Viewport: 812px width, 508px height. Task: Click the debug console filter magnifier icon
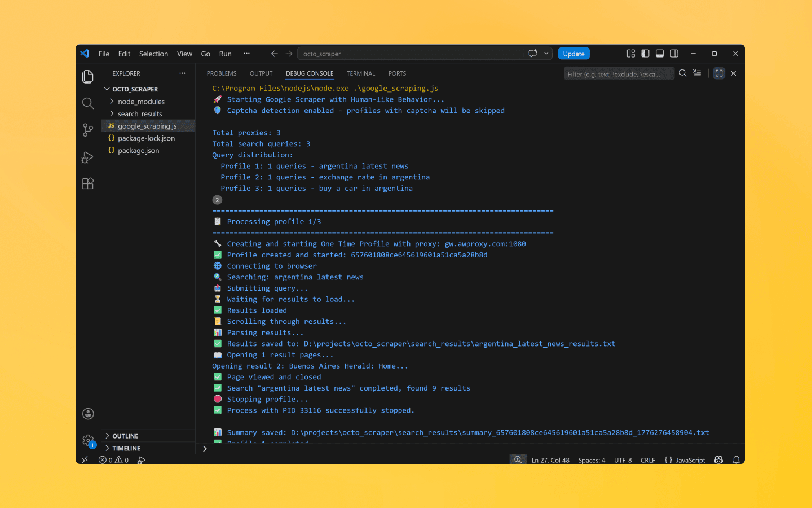(683, 73)
